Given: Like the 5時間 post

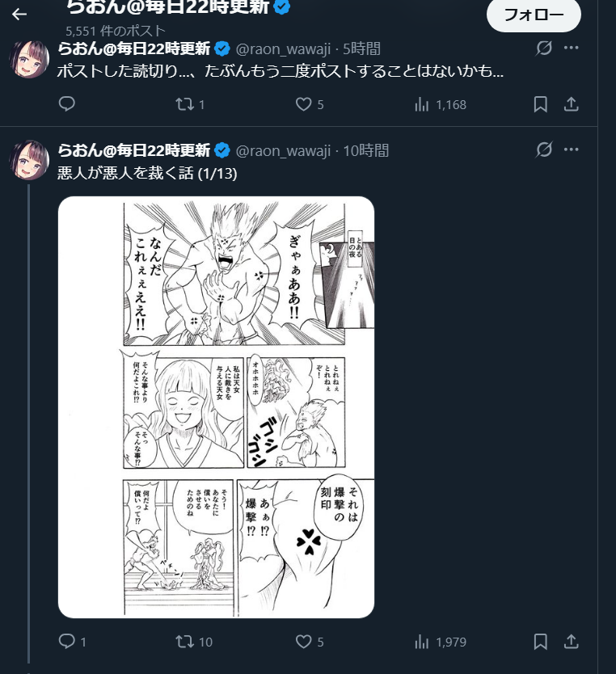Looking at the screenshot, I should point(310,104).
